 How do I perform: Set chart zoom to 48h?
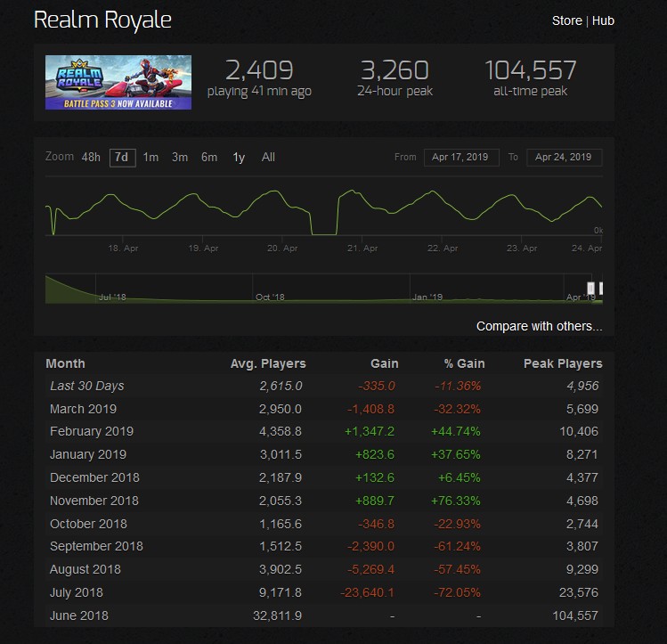point(91,158)
